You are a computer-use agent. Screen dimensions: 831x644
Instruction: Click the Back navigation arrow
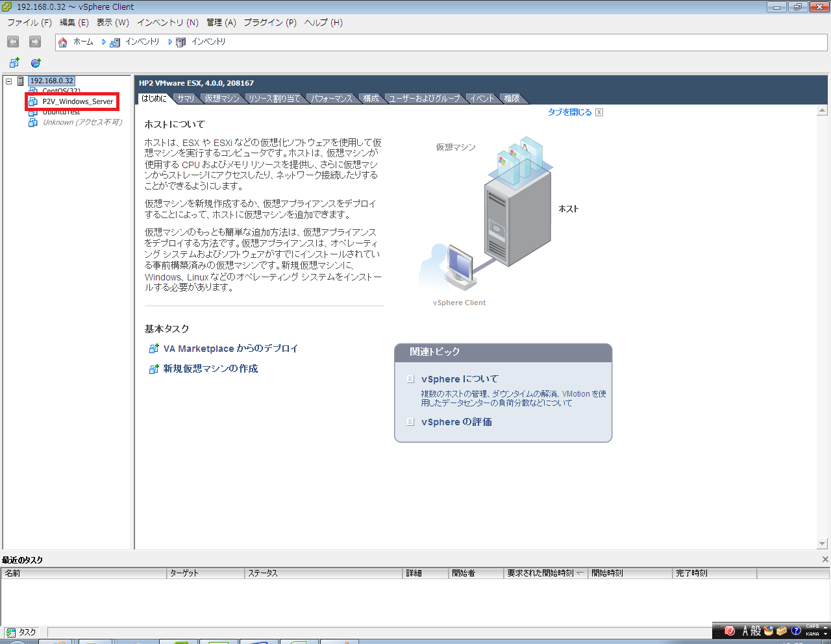pyautogui.click(x=13, y=42)
